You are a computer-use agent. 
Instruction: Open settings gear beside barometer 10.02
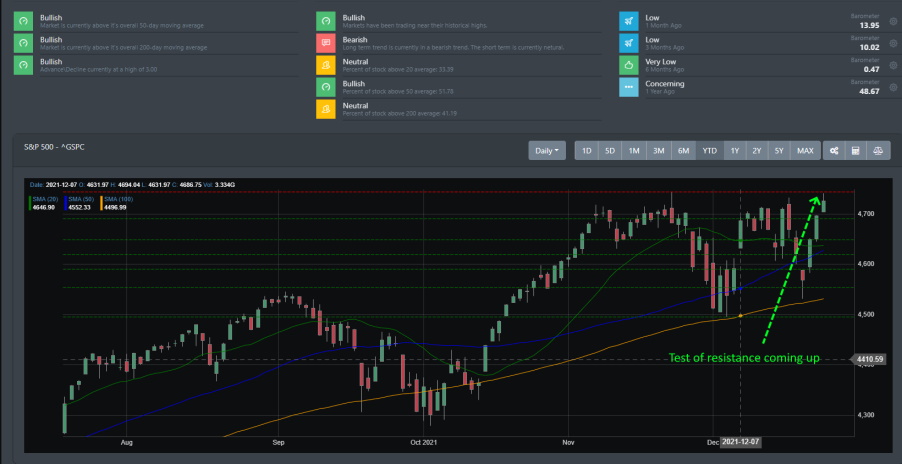tap(893, 43)
